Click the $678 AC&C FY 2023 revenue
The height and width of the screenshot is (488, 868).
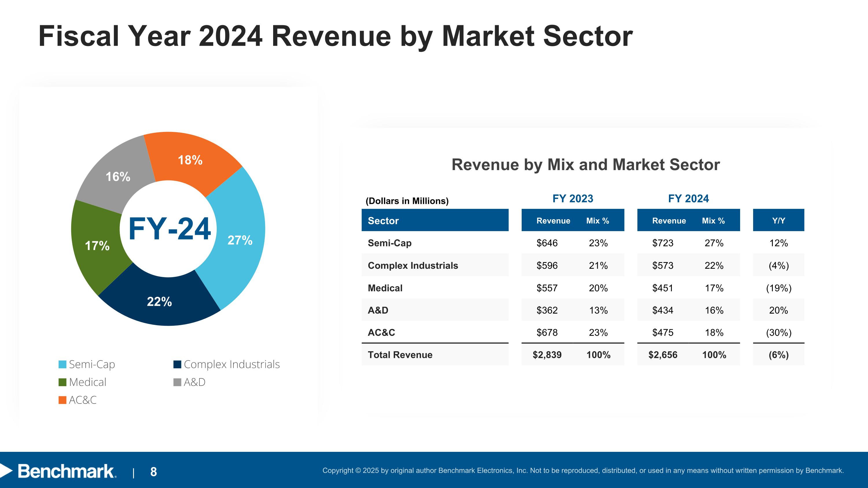(x=547, y=333)
